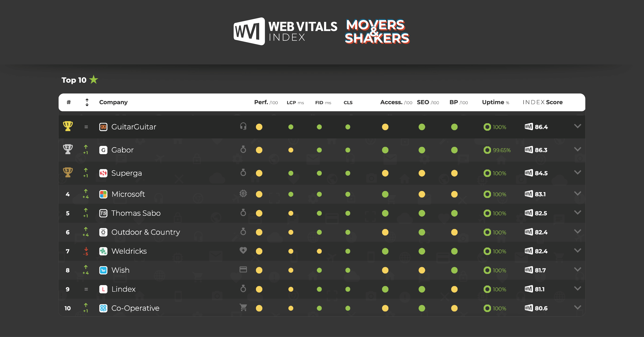Sort by the SEO /100 column header
The image size is (644, 337).
click(x=428, y=103)
